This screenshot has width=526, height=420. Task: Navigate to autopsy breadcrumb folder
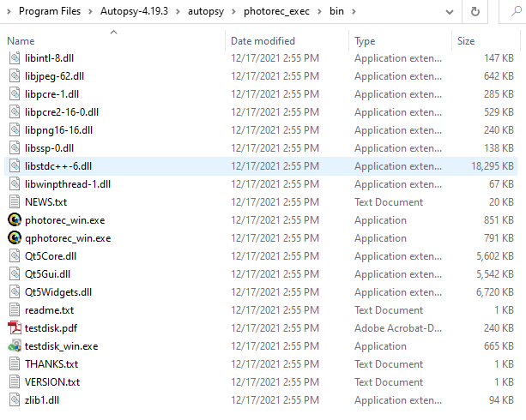pos(206,11)
